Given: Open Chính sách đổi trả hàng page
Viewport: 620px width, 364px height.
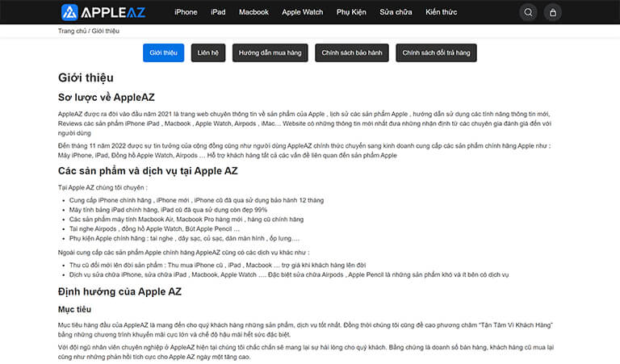Looking at the screenshot, I should coord(436,52).
